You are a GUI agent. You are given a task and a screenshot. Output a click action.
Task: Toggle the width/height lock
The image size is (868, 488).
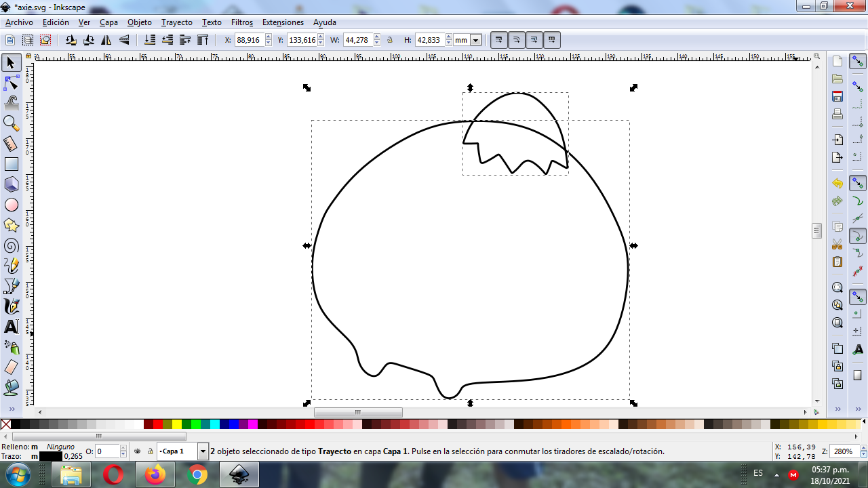click(x=390, y=41)
